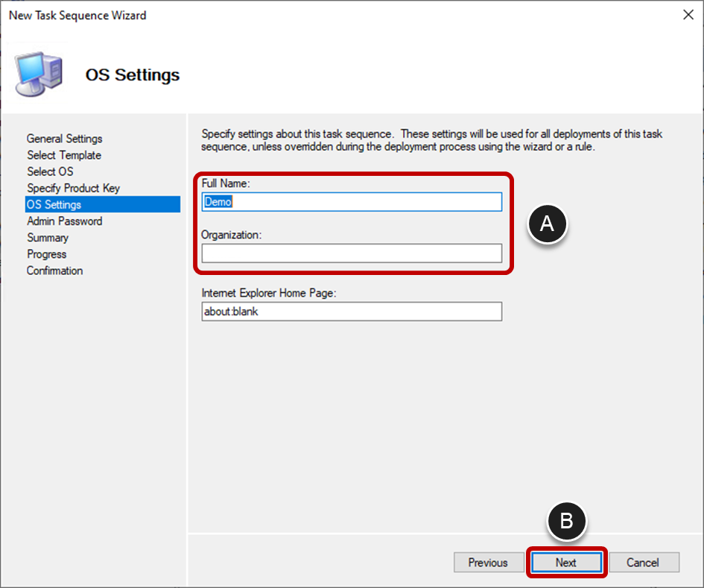The height and width of the screenshot is (588, 704).
Task: Click the Previous button
Action: coord(488,563)
